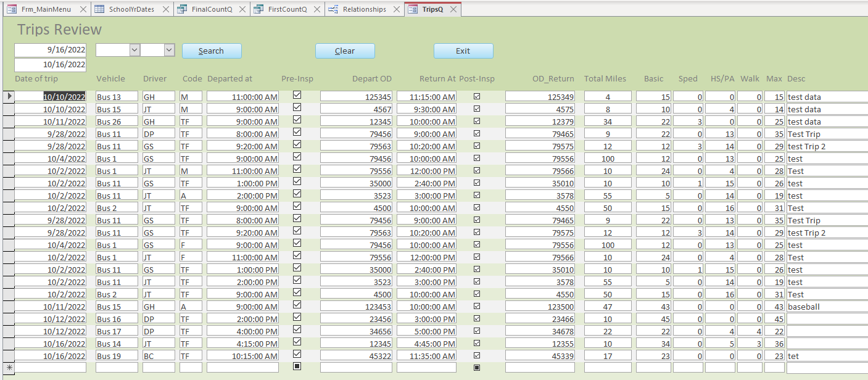Screen dimensions: 868x380
Task: Toggle Post-Insp checkbox in the Bus 13 row
Action: pyautogui.click(x=477, y=96)
